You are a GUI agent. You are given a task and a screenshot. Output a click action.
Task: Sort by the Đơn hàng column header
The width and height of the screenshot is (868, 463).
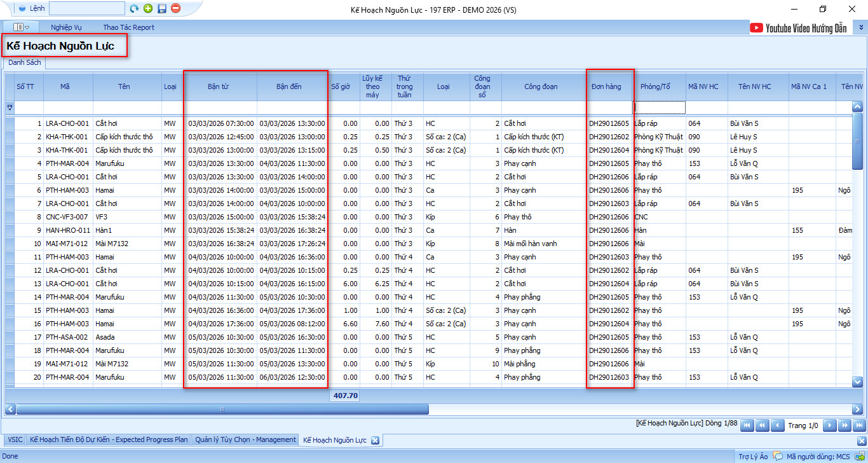(606, 86)
